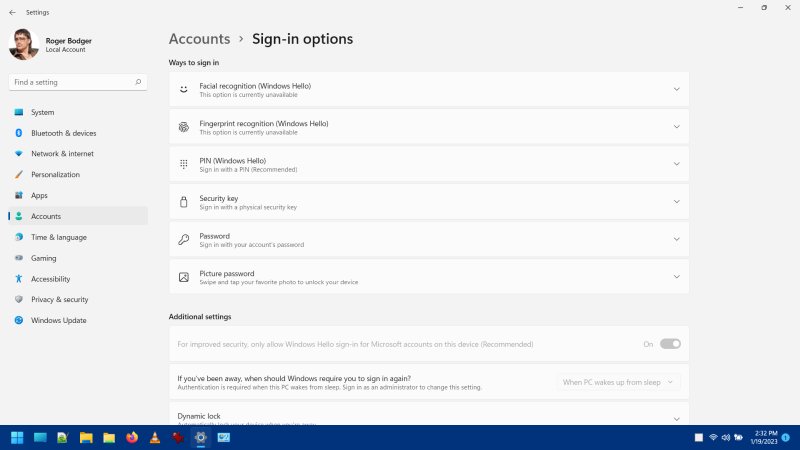This screenshot has height=450, width=800.
Task: Click the Accessibility figure icon
Action: pos(19,279)
